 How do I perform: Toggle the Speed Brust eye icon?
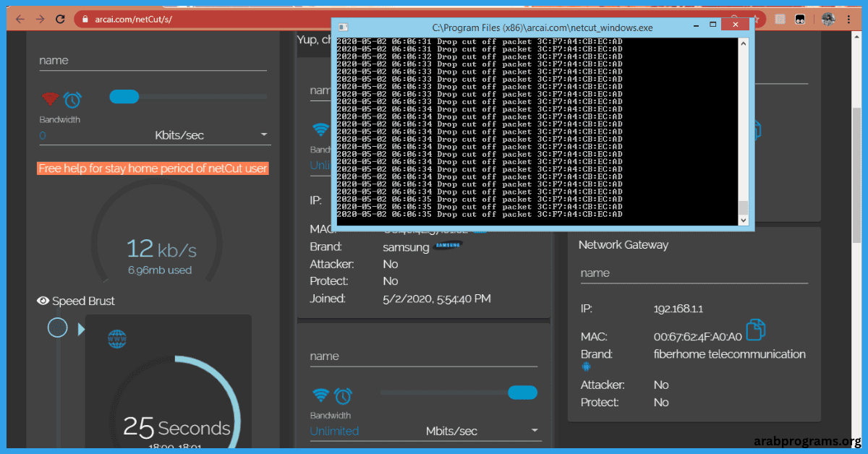tap(43, 301)
